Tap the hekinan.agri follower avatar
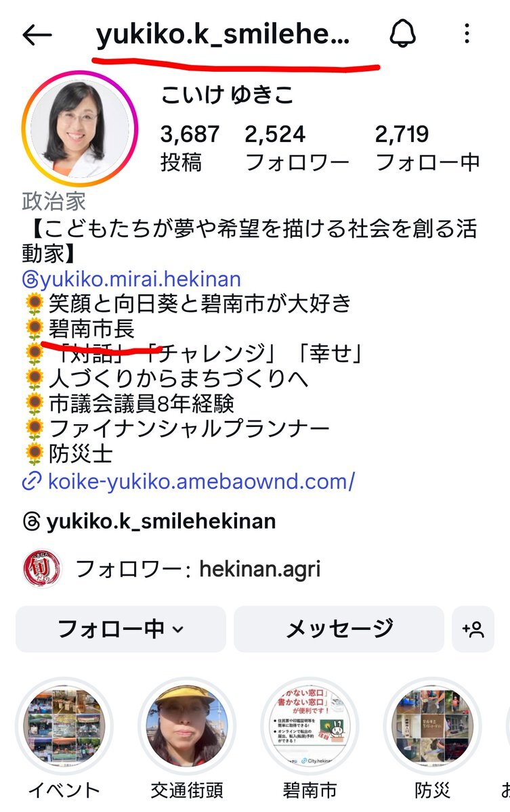 [x=42, y=568]
